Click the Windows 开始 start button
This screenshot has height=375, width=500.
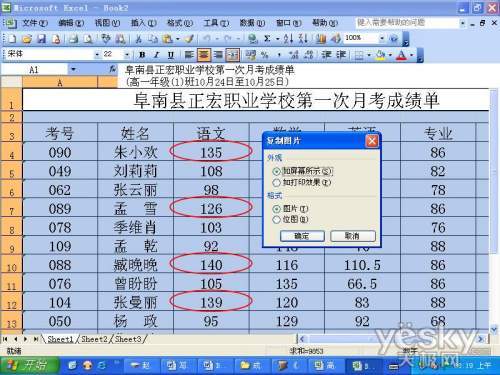29,366
